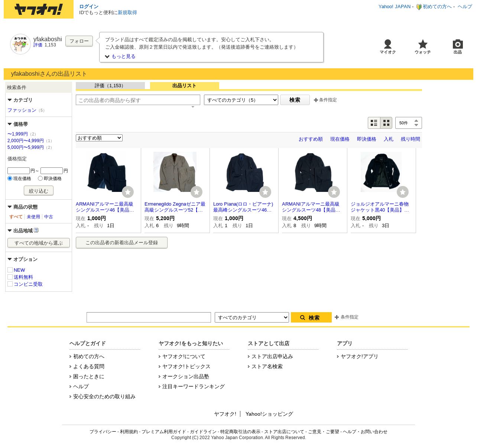Sort by 即決価格 link
The image size is (477, 448).
click(367, 139)
